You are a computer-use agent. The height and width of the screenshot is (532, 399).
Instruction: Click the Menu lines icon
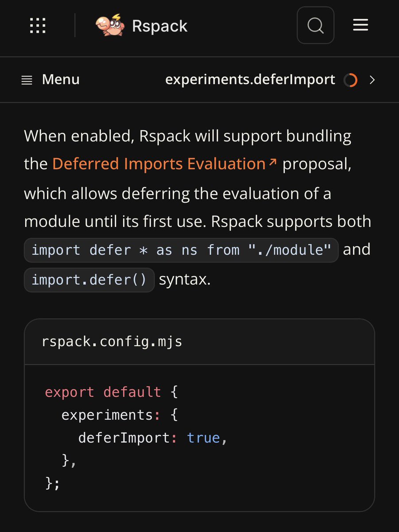[x=27, y=80]
